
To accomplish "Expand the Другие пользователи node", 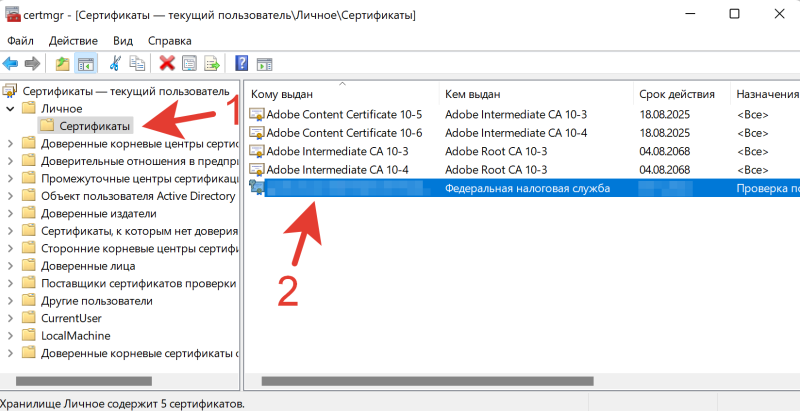I will coord(10,301).
